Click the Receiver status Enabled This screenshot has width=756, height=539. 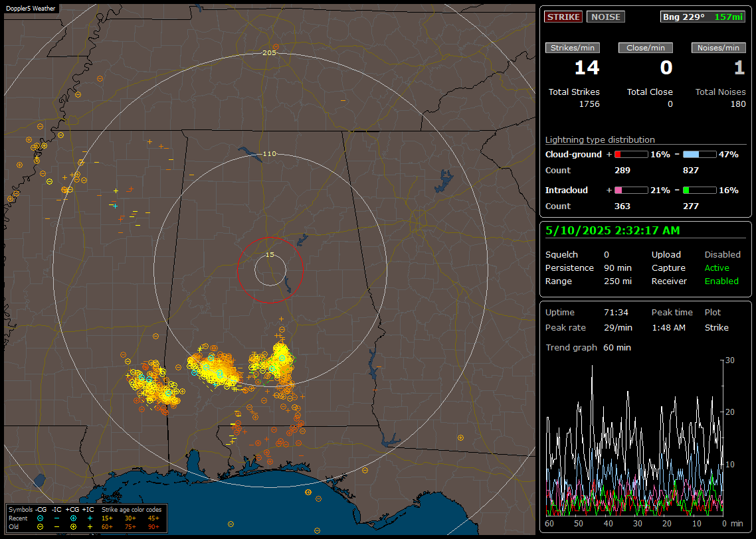pyautogui.click(x=721, y=281)
